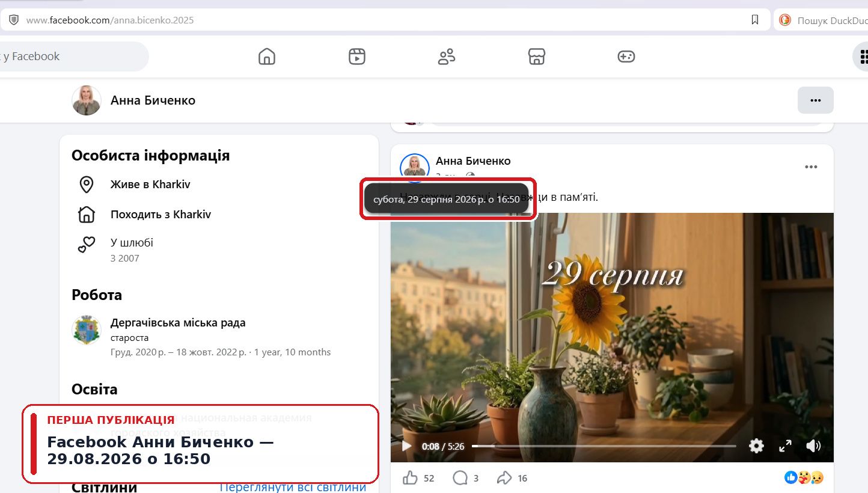Open the Reels video tab icon
The width and height of the screenshot is (868, 493).
(357, 57)
